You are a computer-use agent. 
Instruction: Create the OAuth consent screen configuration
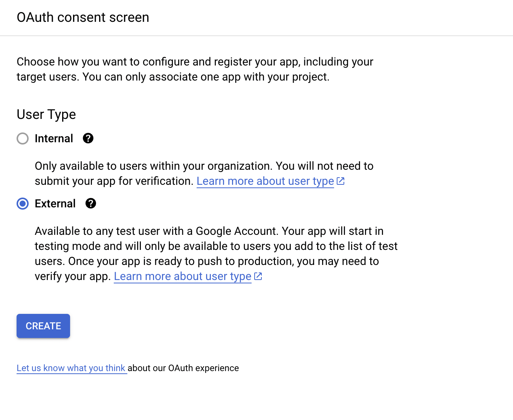(x=43, y=326)
